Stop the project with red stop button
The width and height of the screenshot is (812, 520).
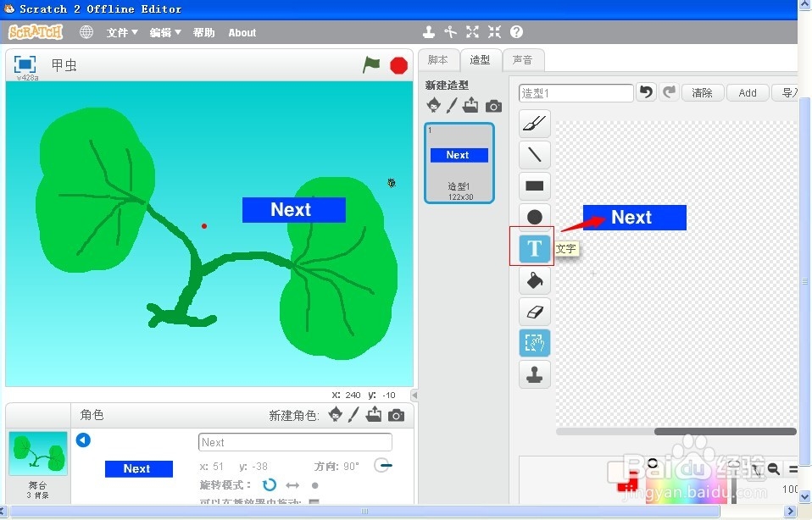pyautogui.click(x=398, y=66)
